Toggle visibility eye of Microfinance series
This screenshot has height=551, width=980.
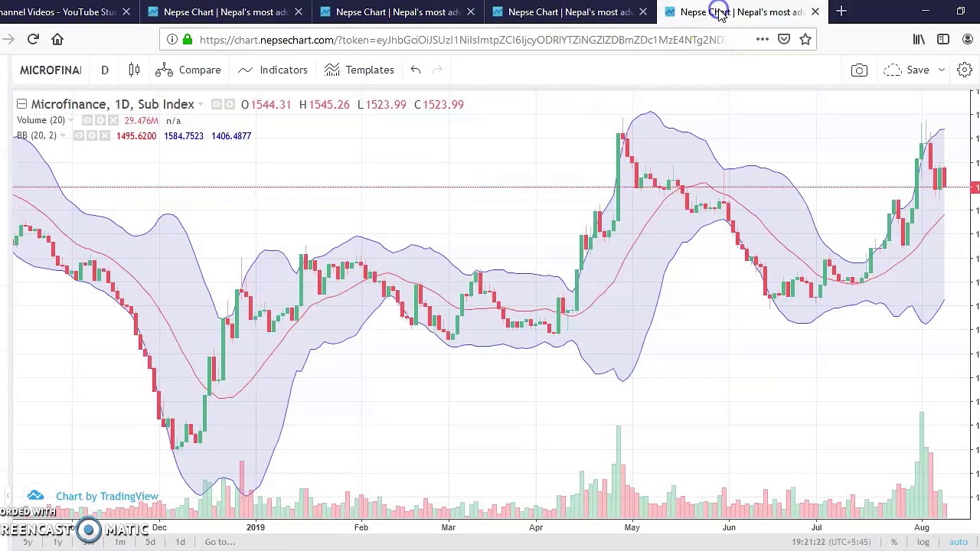[216, 104]
